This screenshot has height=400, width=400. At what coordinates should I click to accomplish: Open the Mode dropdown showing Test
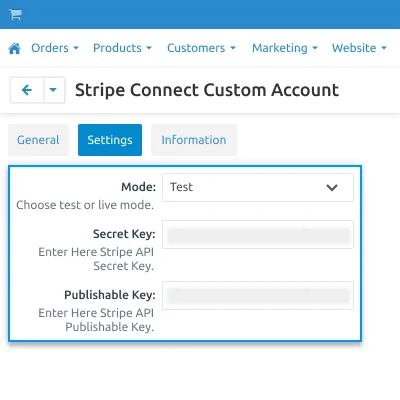258,187
